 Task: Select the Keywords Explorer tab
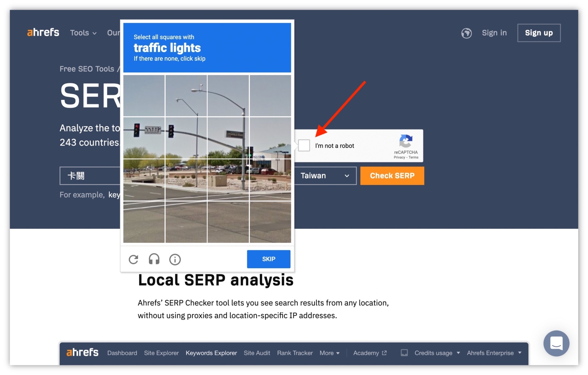pyautogui.click(x=211, y=353)
